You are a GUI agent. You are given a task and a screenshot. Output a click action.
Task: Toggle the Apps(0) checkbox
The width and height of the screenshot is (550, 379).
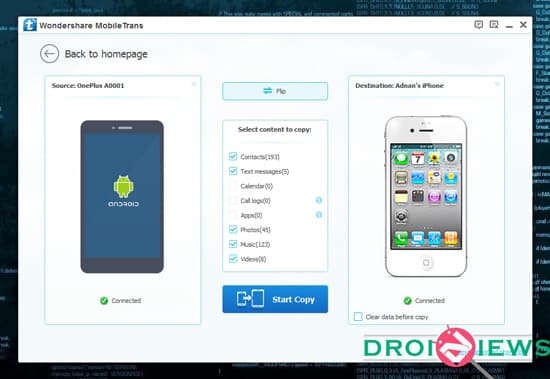(x=233, y=215)
